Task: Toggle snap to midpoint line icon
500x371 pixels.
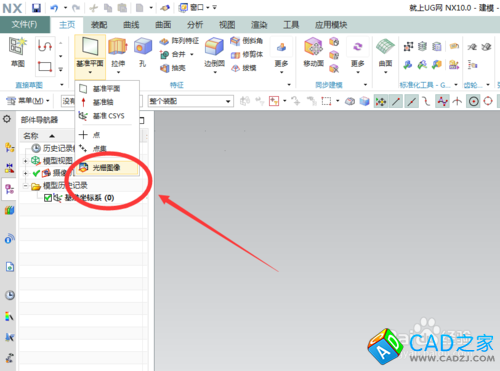Action: tap(411, 101)
